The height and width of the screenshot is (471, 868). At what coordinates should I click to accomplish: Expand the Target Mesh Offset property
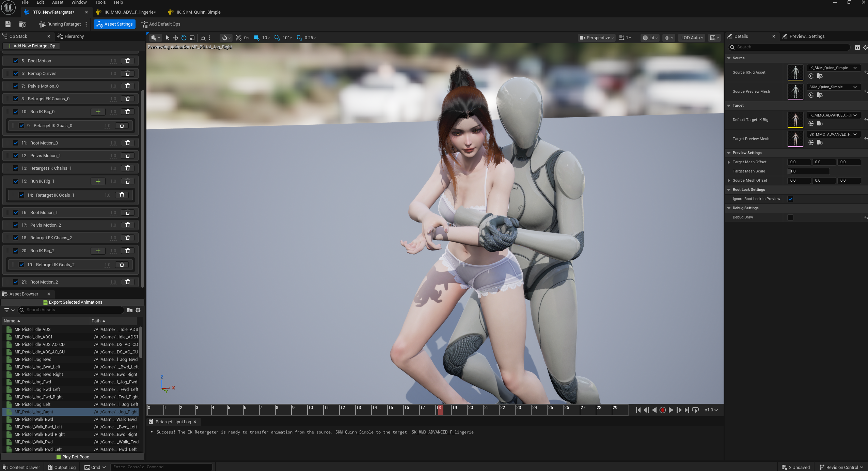pos(729,162)
